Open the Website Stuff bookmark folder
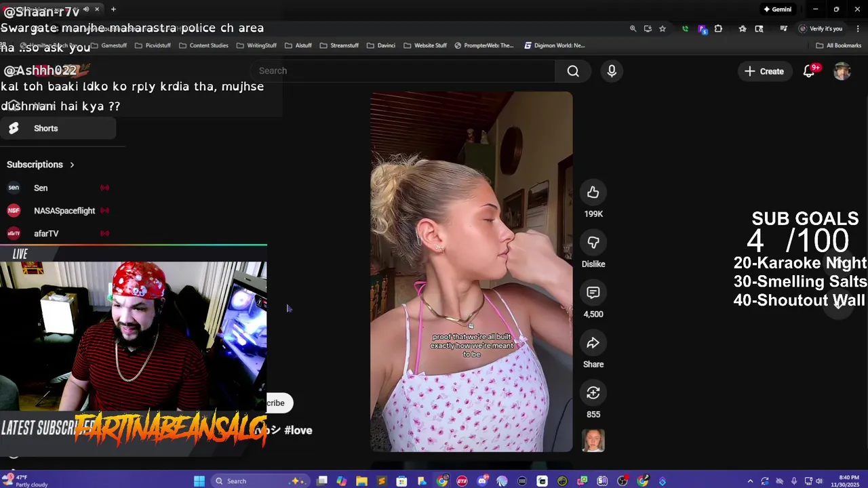This screenshot has width=868, height=488. coord(425,45)
